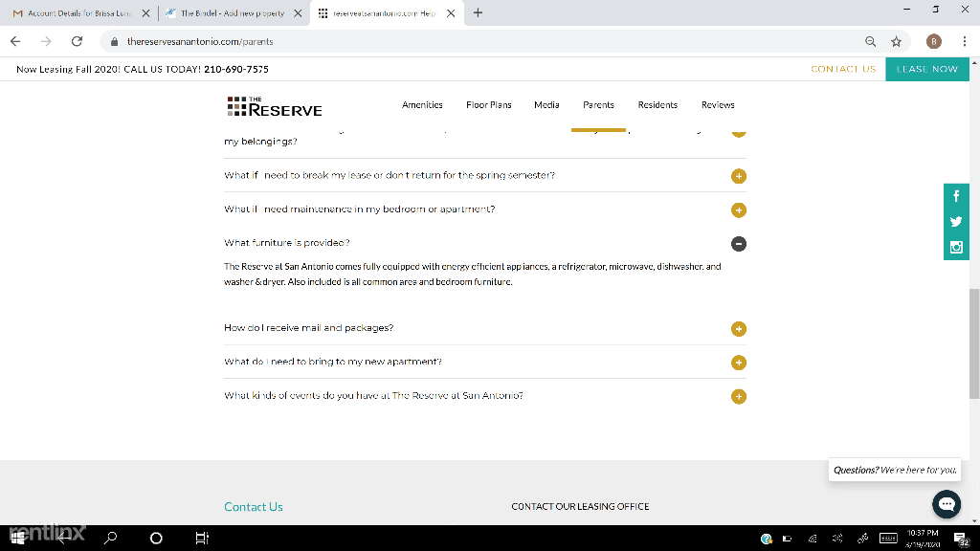Open the Floor Plans menu item
The height and width of the screenshot is (551, 980).
coord(489,105)
